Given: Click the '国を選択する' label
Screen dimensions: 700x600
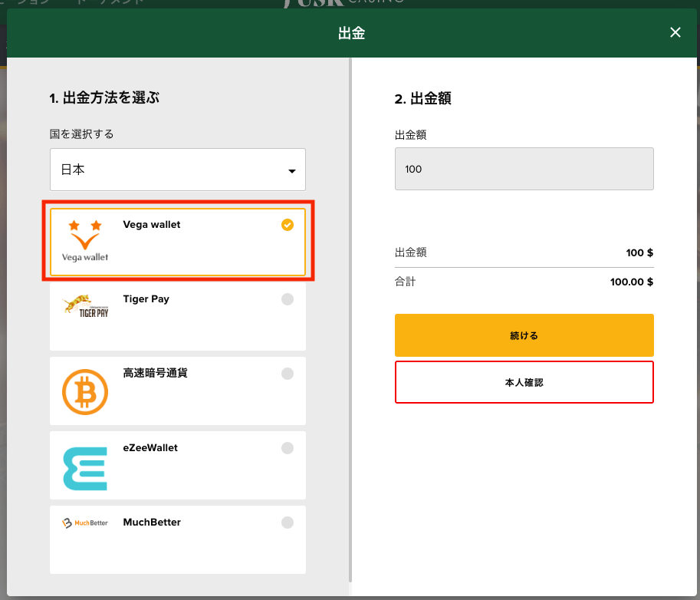Looking at the screenshot, I should coord(82,134).
